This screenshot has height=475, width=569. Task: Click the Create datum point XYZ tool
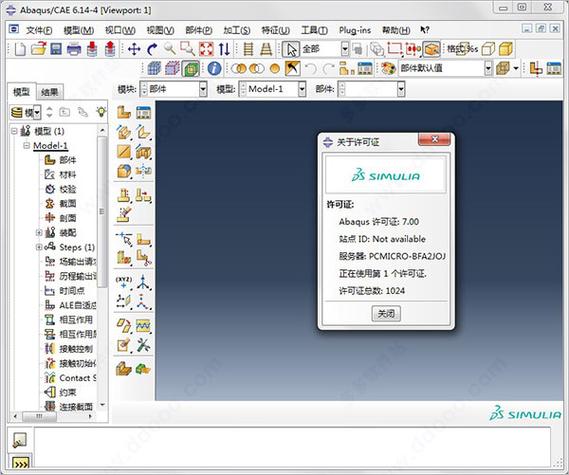124,282
